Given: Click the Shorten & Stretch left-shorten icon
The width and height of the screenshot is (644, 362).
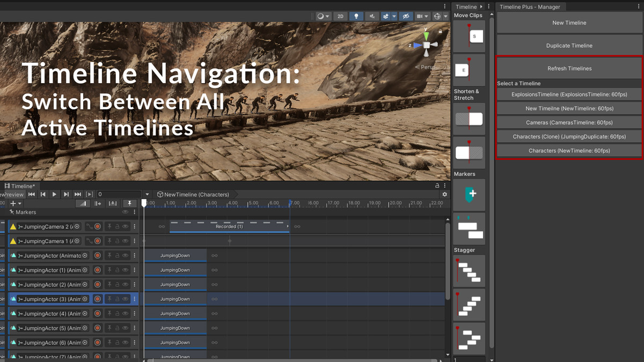Looking at the screenshot, I should pyautogui.click(x=469, y=118).
